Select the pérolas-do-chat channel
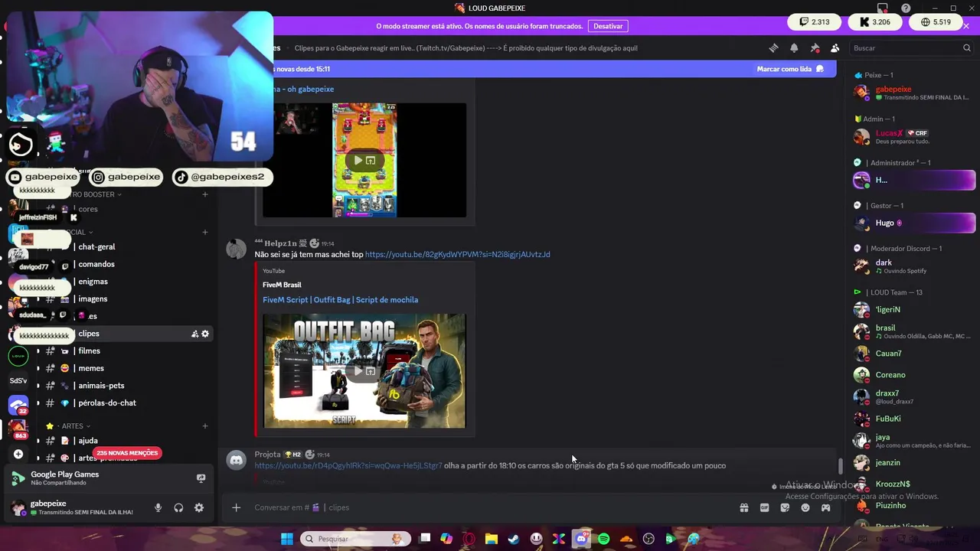Viewport: 980px width, 551px height. point(124,403)
